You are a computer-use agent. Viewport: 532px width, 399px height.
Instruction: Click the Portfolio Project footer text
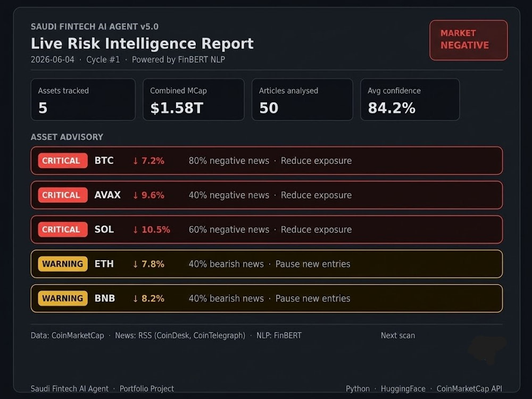[x=147, y=389]
